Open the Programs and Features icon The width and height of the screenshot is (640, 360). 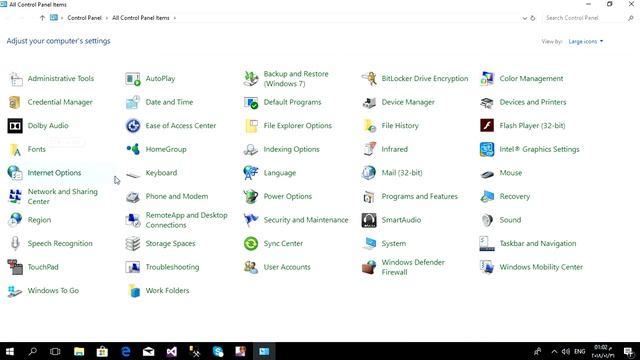[x=369, y=197]
